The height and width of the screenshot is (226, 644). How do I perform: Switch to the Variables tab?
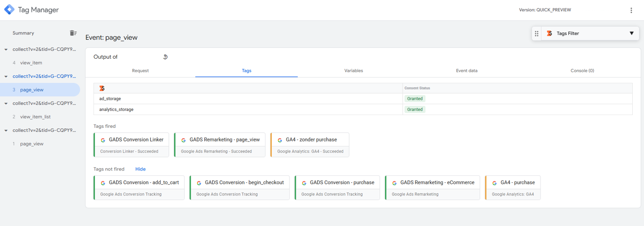click(354, 71)
